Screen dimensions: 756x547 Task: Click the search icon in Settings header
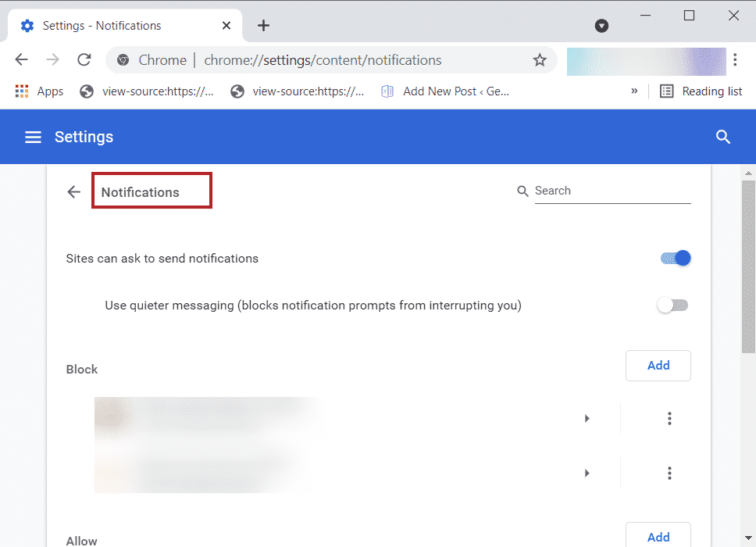tap(722, 137)
